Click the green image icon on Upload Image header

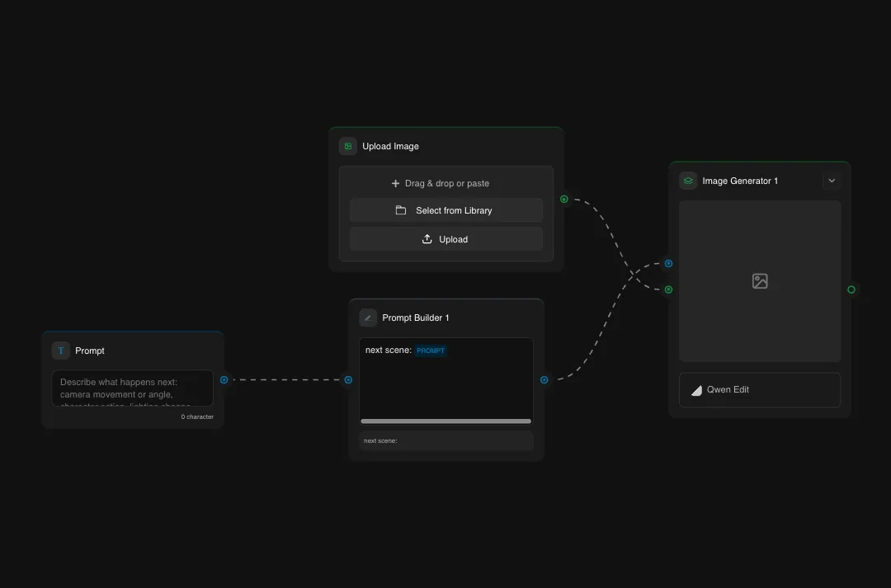click(x=347, y=145)
